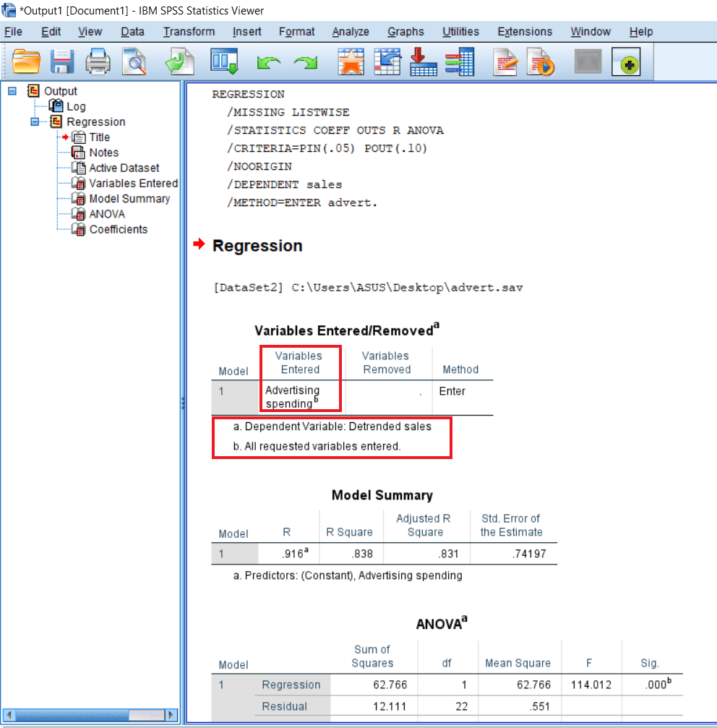717x728 pixels.
Task: Select the Regression folder icon in outline
Action: click(x=56, y=121)
